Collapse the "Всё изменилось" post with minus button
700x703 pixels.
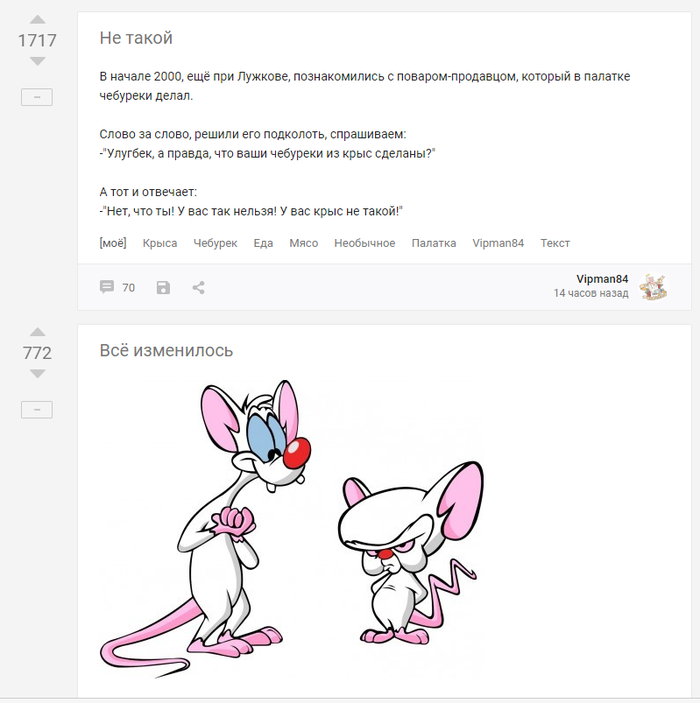pyautogui.click(x=37, y=410)
